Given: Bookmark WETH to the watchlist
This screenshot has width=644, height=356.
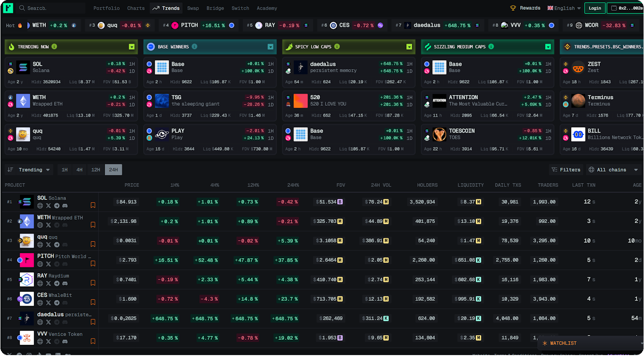Looking at the screenshot, I should (x=93, y=225).
